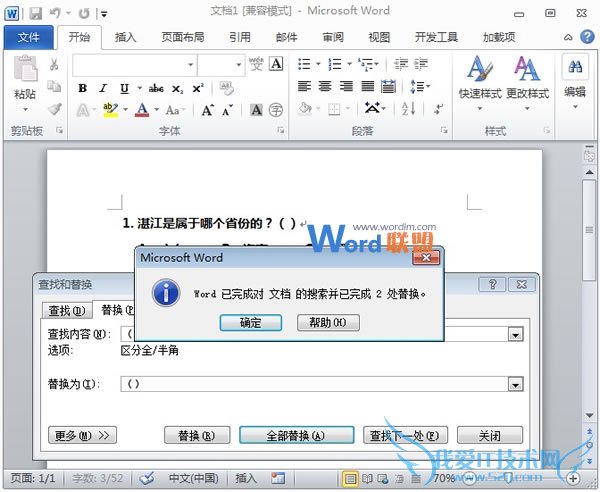Viewport: 600px width, 492px height.
Task: Toggle Bold formatting
Action: point(82,88)
